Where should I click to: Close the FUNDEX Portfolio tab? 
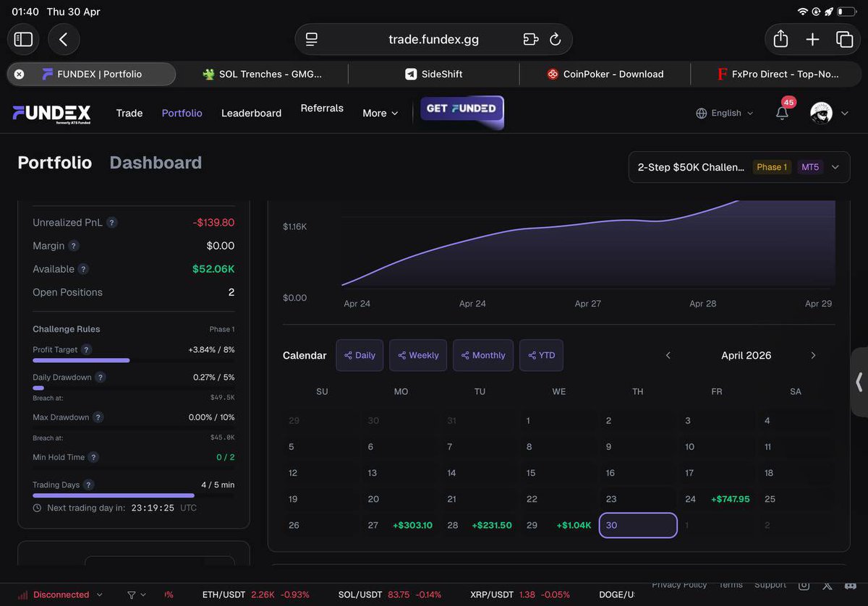[20, 74]
